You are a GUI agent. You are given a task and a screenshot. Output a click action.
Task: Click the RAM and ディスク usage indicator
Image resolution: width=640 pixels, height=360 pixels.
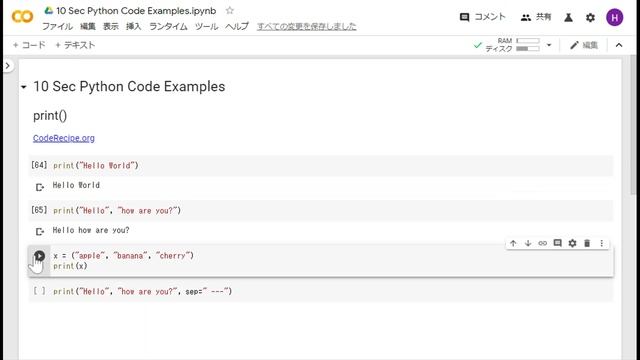[512, 45]
